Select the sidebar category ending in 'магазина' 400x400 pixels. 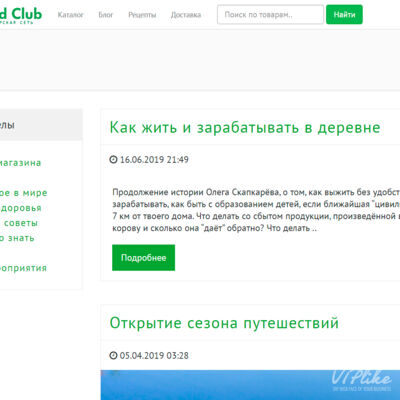(20, 163)
